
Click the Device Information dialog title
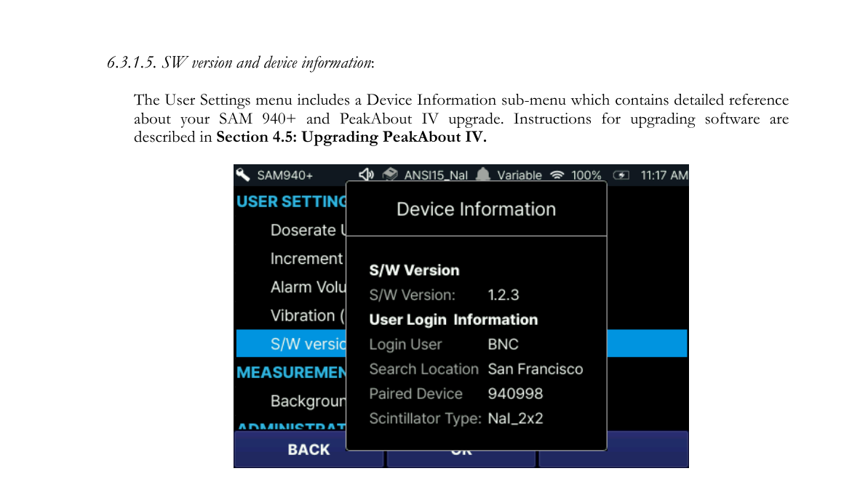click(476, 209)
